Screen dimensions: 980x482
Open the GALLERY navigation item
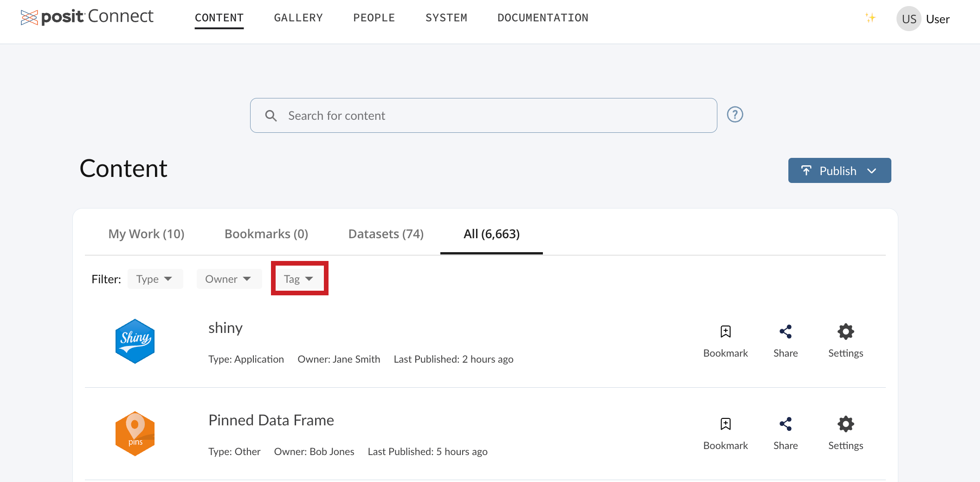click(x=298, y=18)
